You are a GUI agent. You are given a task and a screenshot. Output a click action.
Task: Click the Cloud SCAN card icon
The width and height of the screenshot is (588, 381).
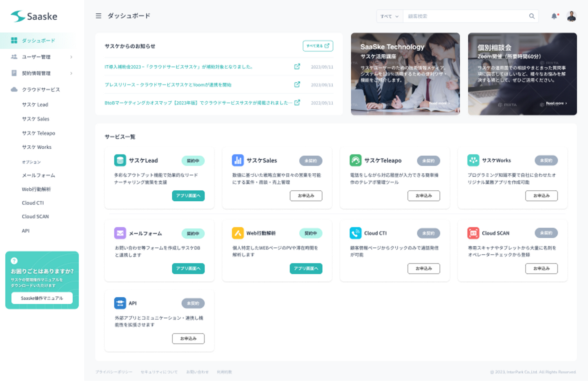[473, 233]
